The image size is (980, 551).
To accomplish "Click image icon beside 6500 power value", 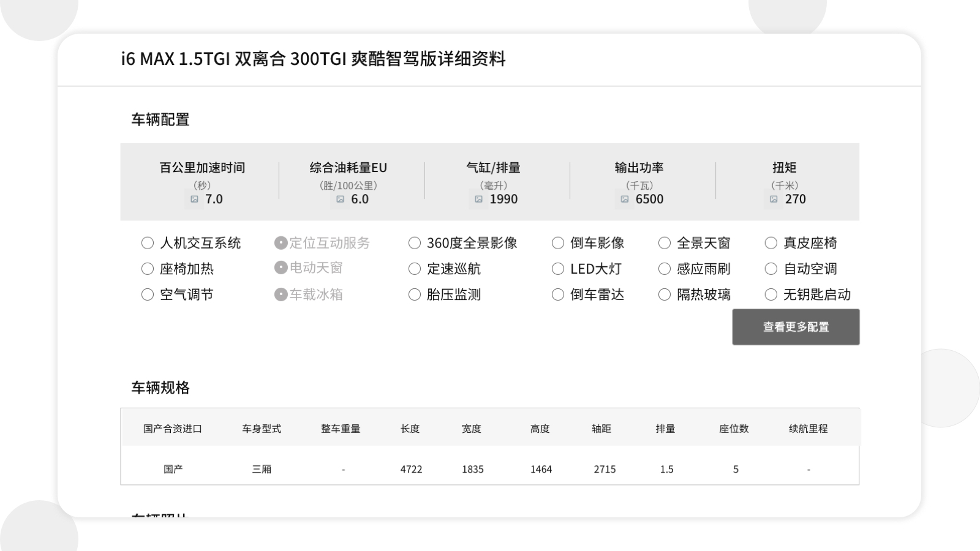I will 624,199.
